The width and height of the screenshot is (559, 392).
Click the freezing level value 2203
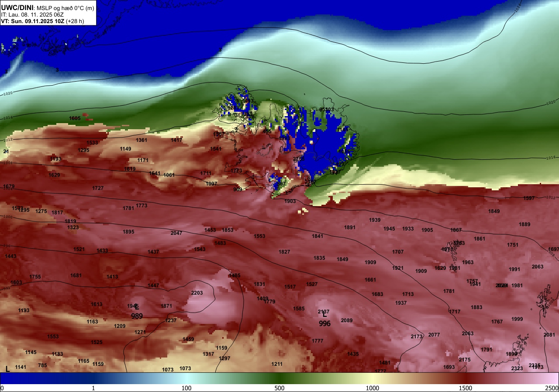pyautogui.click(x=197, y=293)
